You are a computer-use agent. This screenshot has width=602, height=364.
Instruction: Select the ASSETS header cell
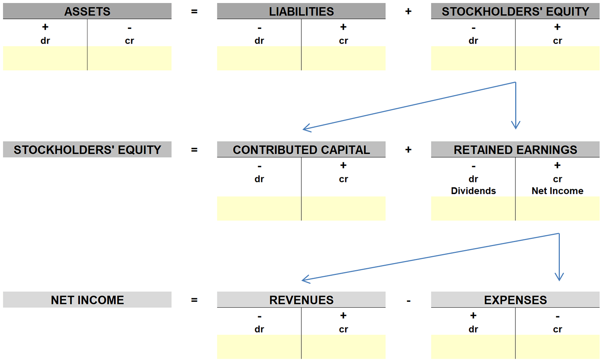[x=87, y=11]
